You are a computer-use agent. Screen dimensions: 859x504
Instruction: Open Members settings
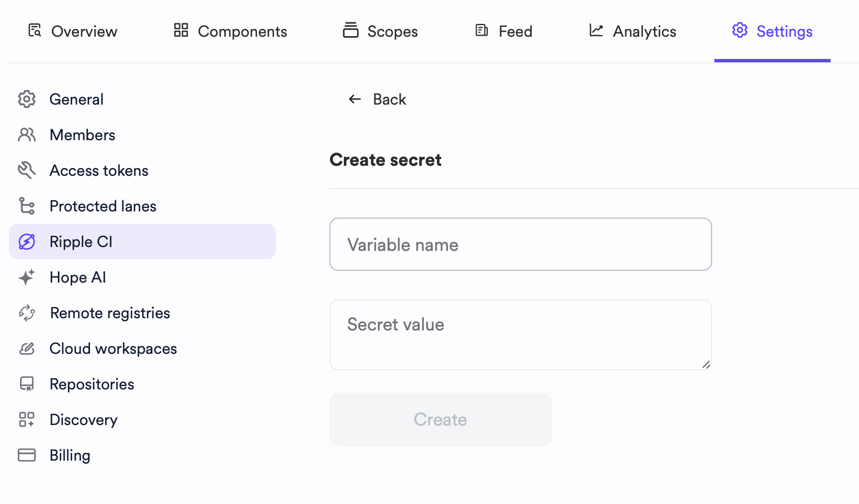click(142, 135)
